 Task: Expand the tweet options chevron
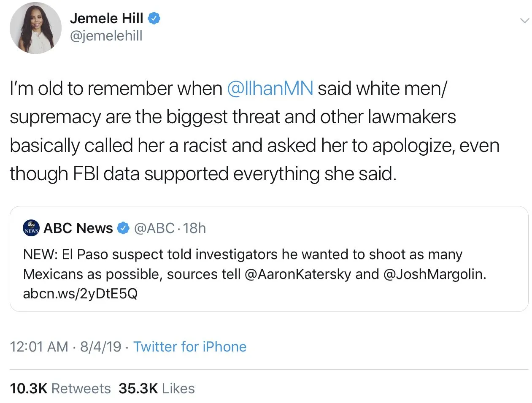[524, 20]
